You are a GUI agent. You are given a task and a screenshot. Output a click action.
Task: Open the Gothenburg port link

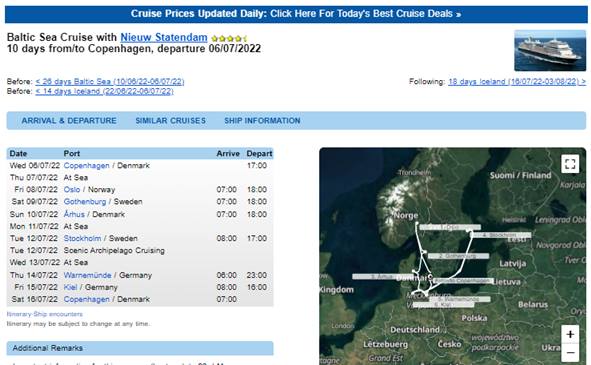[x=85, y=201]
